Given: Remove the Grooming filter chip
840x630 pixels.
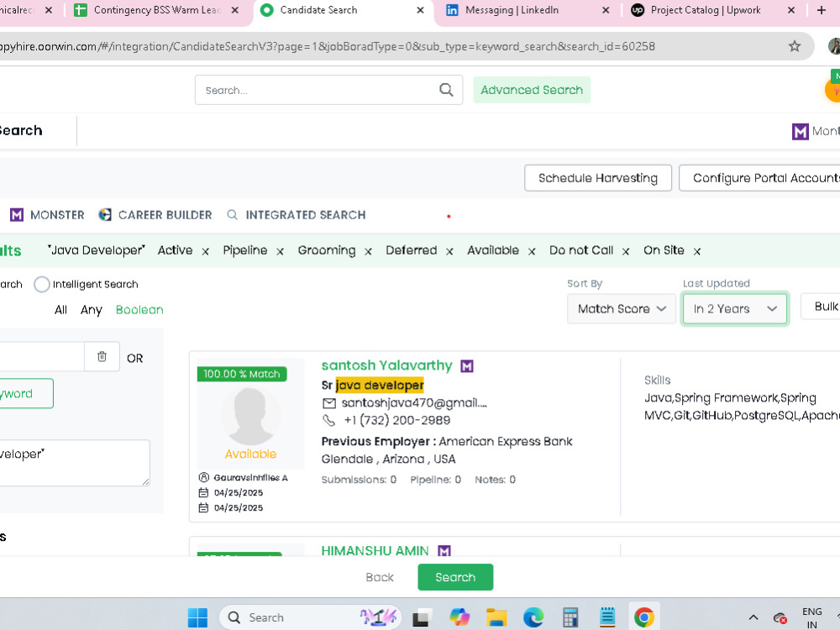Looking at the screenshot, I should (x=368, y=251).
